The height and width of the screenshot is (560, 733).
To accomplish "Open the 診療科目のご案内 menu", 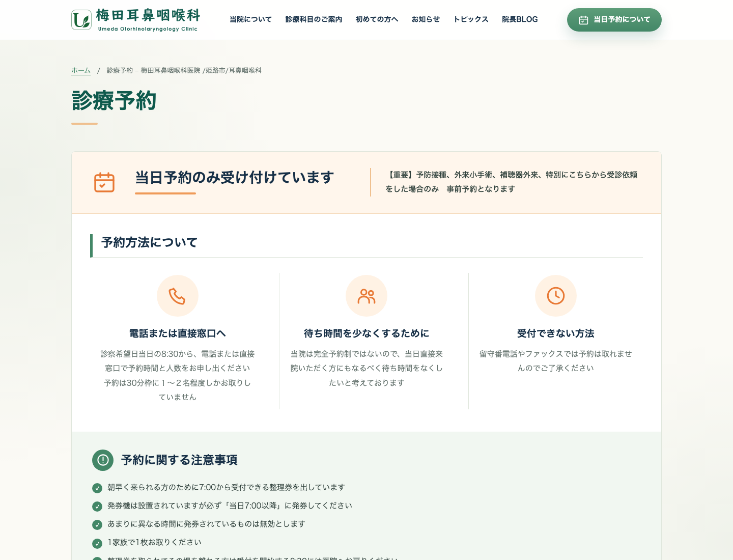I will point(314,19).
